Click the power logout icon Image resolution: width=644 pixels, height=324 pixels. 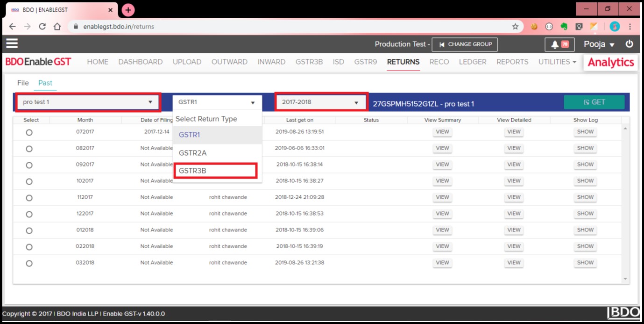coord(630,44)
